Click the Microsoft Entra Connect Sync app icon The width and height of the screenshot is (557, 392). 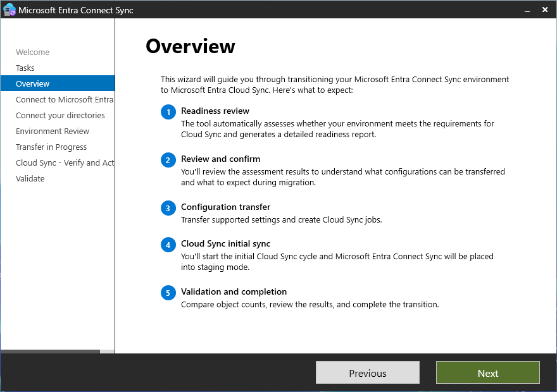[x=9, y=10]
